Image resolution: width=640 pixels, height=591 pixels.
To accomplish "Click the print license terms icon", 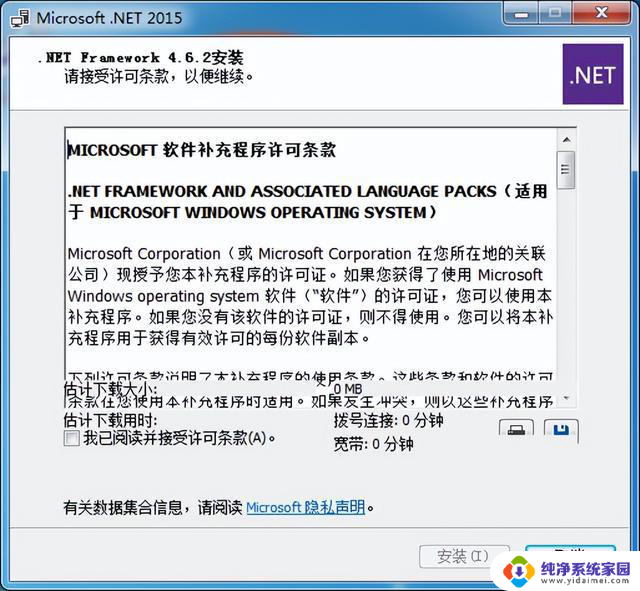I will tap(516, 430).
